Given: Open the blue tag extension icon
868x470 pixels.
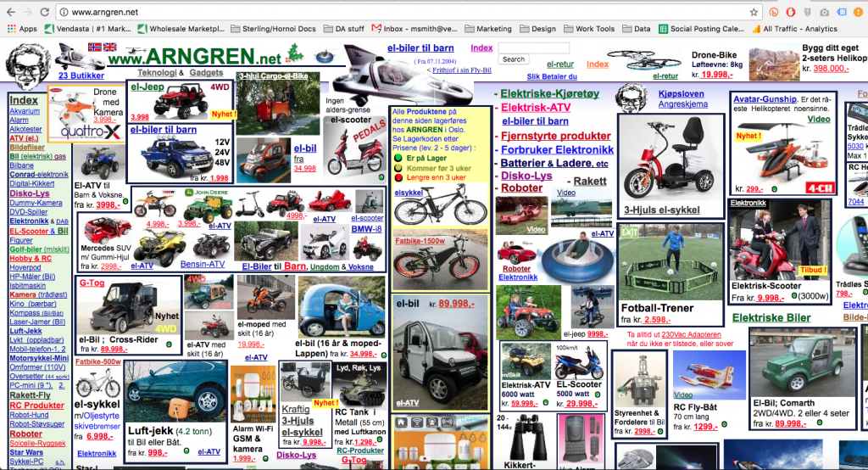Looking at the screenshot, I should tap(842, 12).
